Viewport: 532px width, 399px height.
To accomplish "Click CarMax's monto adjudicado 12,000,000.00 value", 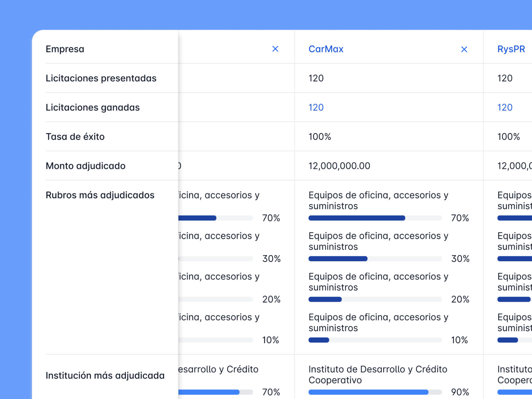I will click(339, 166).
